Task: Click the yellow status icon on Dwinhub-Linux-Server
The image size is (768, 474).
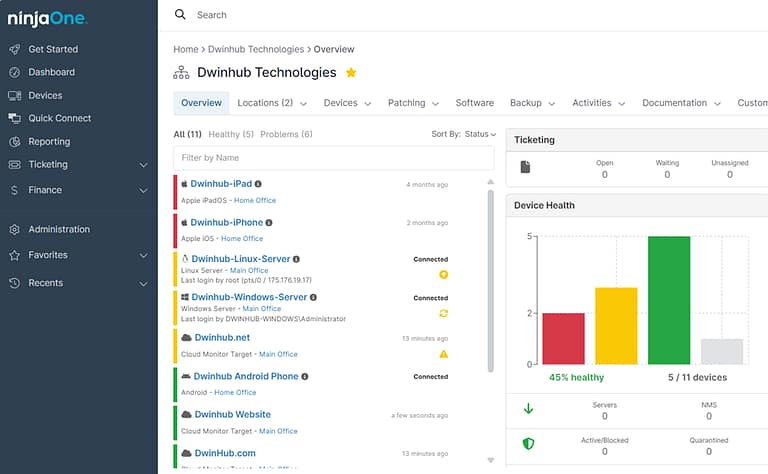Action: 444,274
